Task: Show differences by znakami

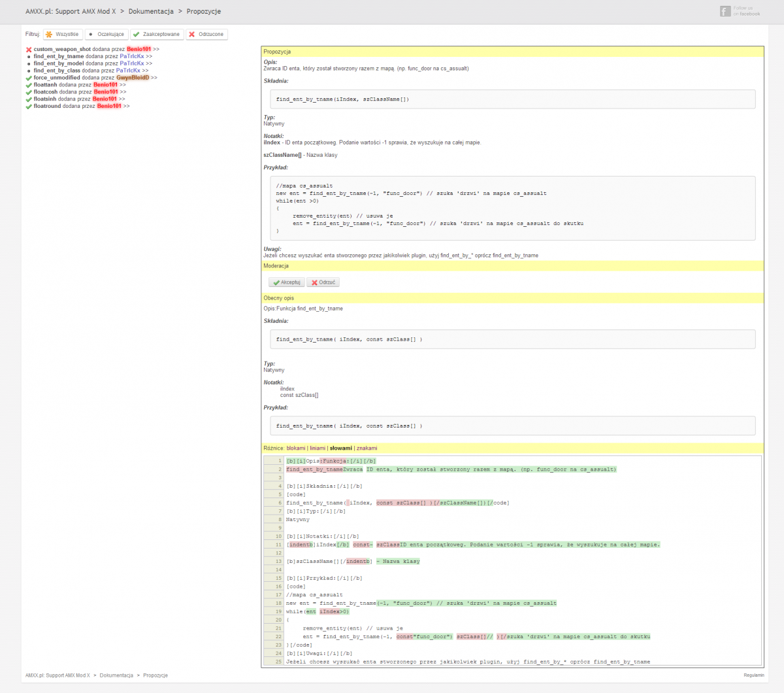Action: click(367, 448)
